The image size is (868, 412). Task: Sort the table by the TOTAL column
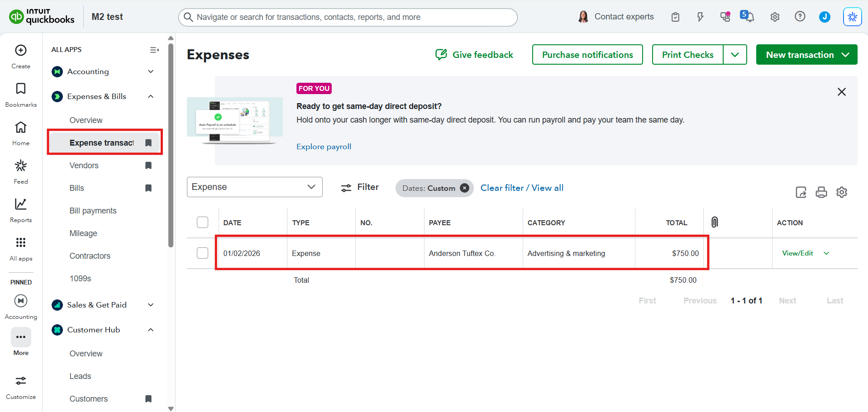677,223
